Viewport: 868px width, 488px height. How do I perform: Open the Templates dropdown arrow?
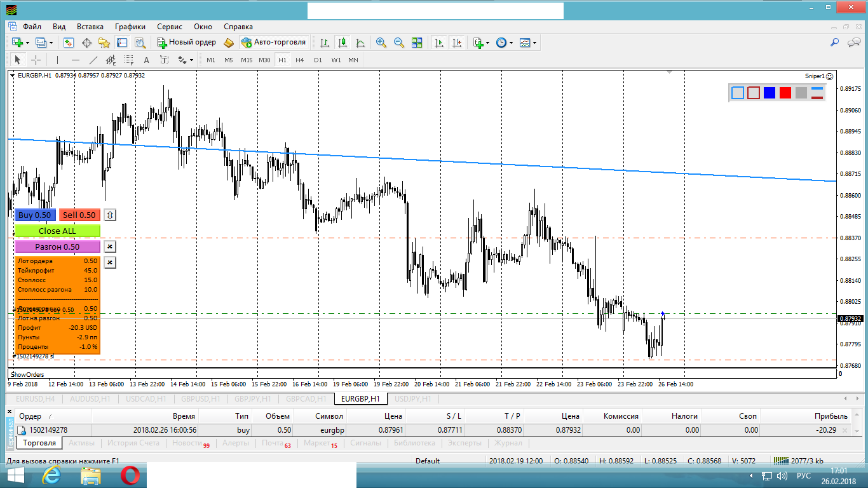click(x=535, y=43)
